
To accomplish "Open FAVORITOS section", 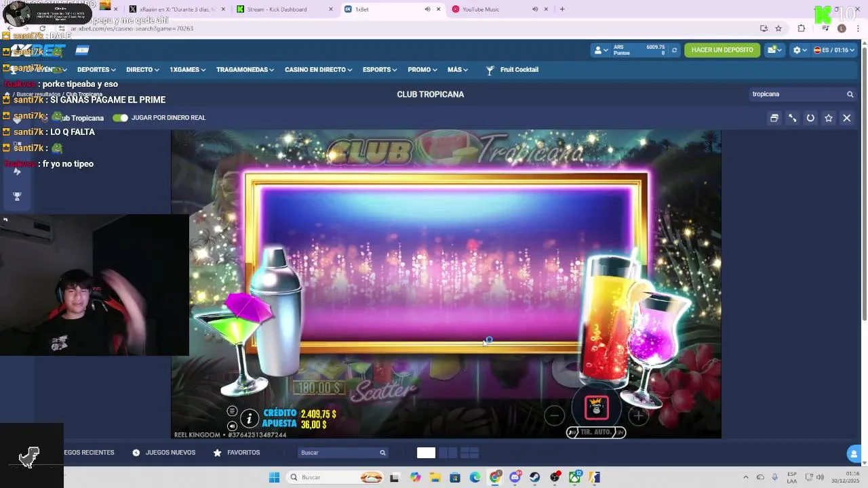I will coord(237,453).
